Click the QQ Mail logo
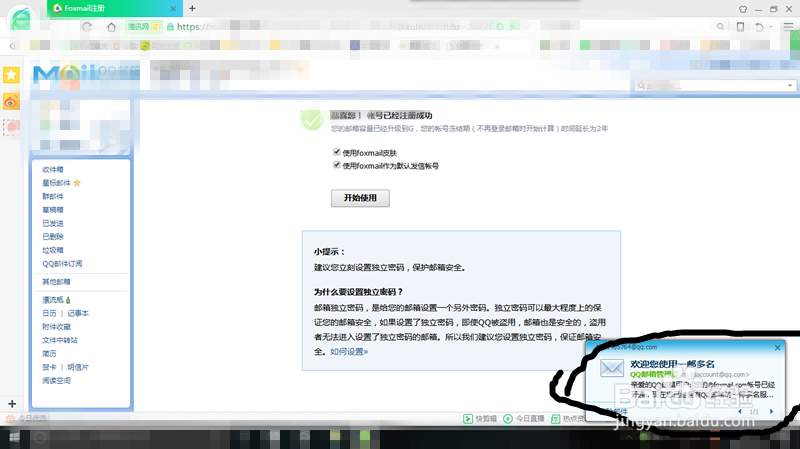This screenshot has height=449, width=800. coord(86,74)
